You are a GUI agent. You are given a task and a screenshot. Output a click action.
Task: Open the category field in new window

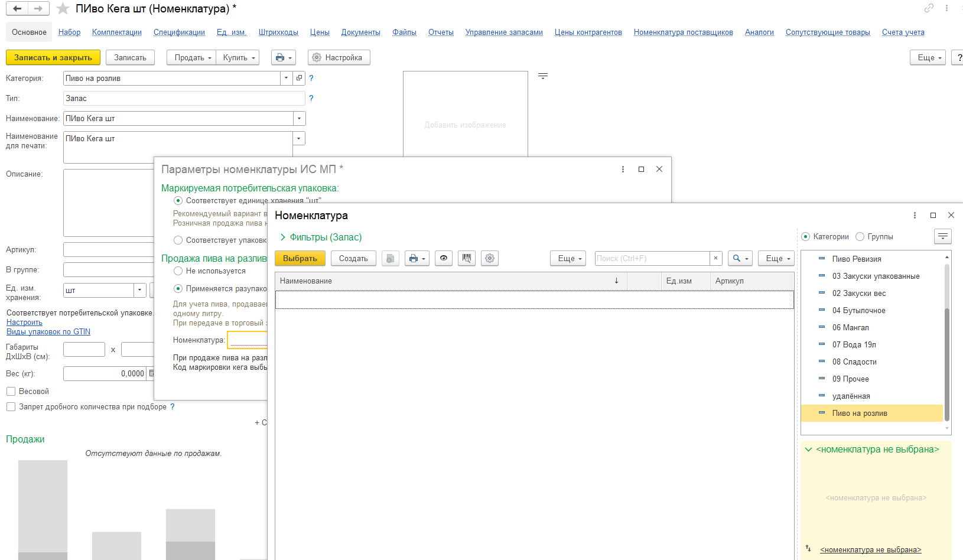(300, 78)
